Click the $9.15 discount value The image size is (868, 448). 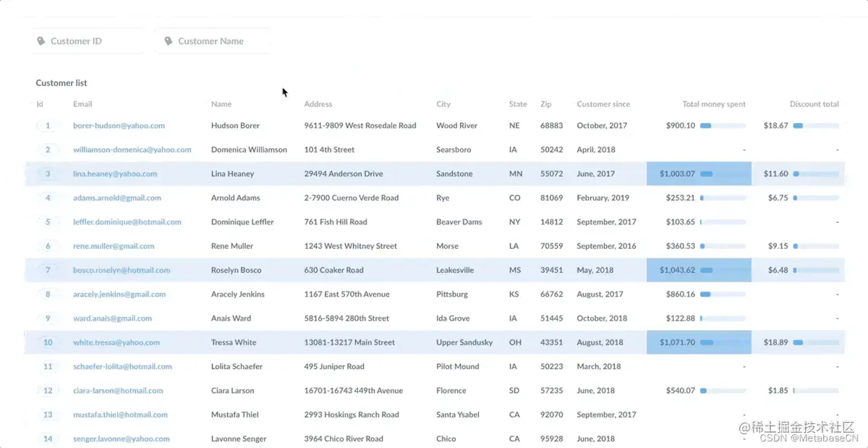click(x=778, y=246)
